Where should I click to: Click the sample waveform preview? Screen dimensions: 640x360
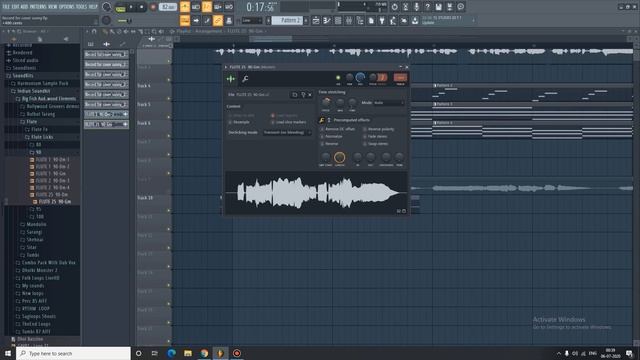[316, 193]
